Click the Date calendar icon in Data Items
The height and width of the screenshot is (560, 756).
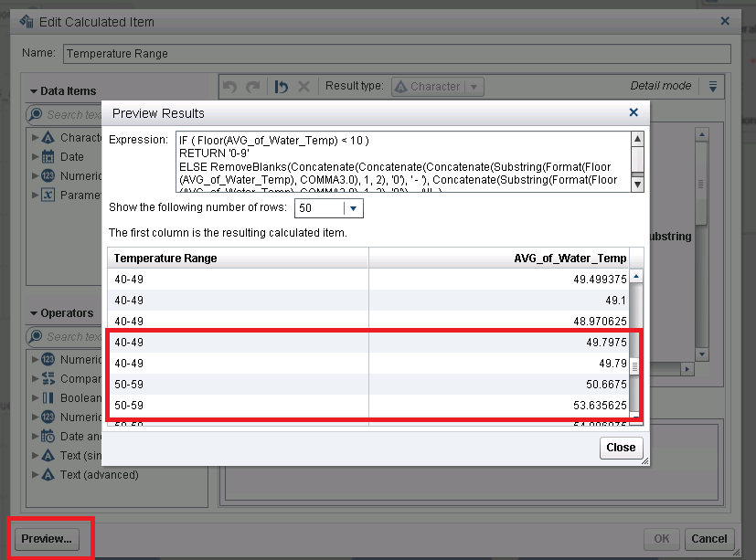click(x=48, y=156)
